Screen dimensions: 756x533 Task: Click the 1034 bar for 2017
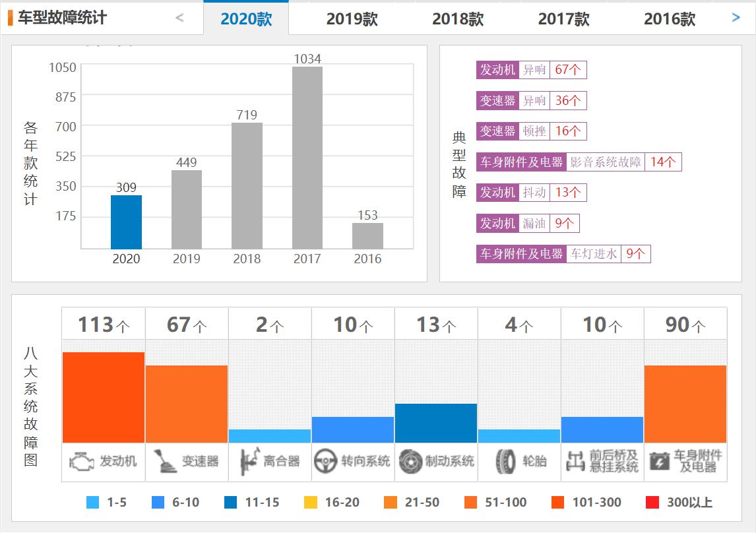coord(307,155)
